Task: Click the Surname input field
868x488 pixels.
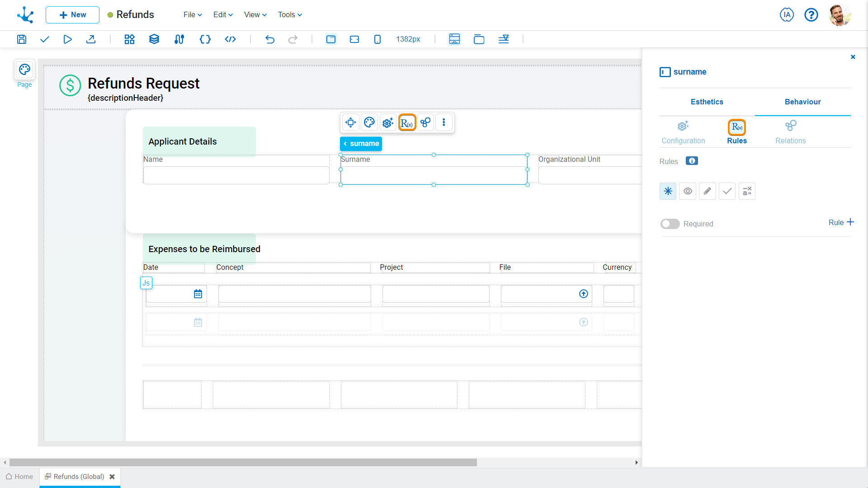Action: coord(434,175)
